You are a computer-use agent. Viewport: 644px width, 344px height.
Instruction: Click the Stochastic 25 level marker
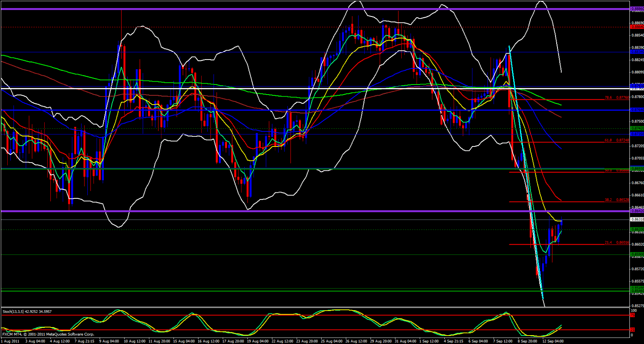(x=633, y=330)
